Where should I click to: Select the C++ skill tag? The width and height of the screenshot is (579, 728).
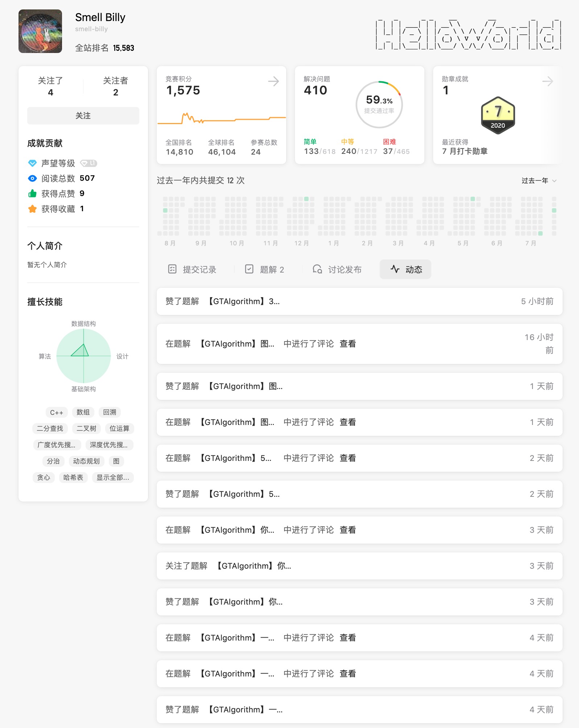coord(56,412)
